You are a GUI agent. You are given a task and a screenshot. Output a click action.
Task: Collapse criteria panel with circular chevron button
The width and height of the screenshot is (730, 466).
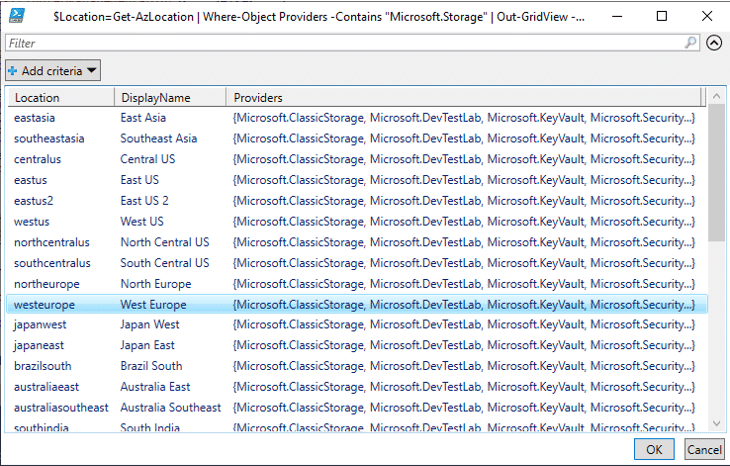(x=714, y=43)
